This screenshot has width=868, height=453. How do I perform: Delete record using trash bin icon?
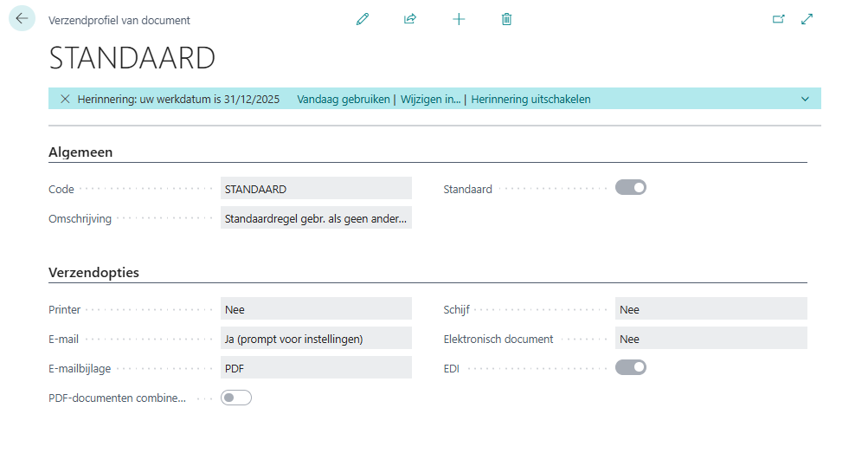pyautogui.click(x=507, y=19)
